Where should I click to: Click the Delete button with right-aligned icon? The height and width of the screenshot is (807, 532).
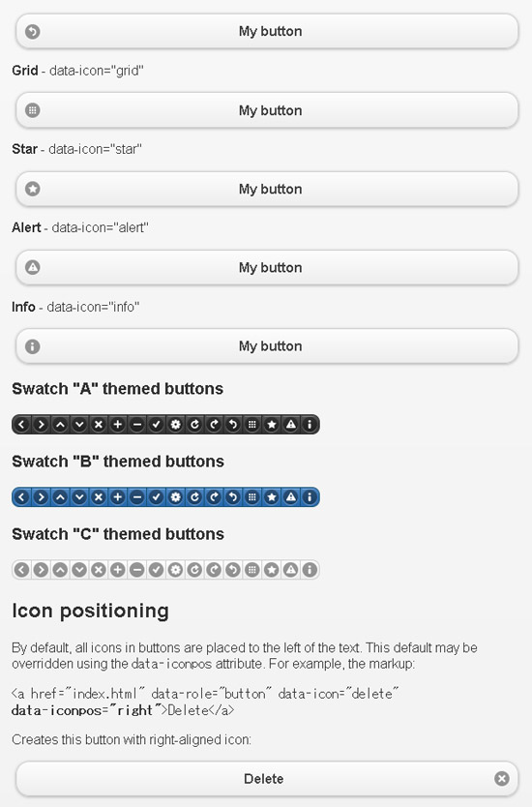[x=267, y=779]
